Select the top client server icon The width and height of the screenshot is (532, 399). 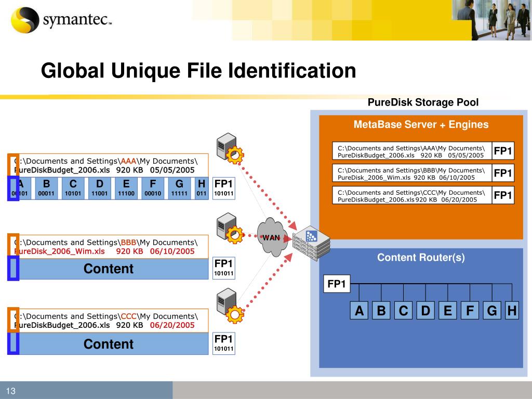[230, 148]
